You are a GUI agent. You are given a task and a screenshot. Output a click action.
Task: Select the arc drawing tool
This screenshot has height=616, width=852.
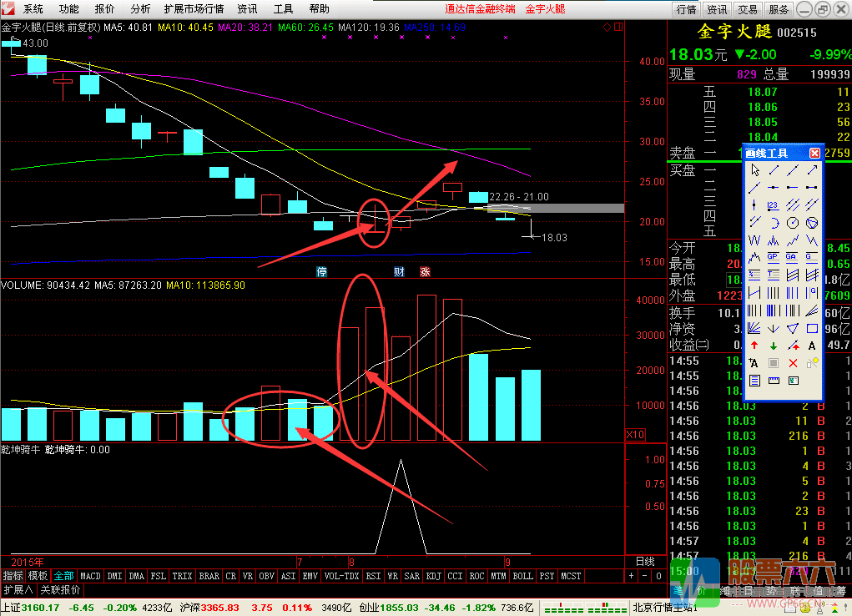[x=774, y=222]
